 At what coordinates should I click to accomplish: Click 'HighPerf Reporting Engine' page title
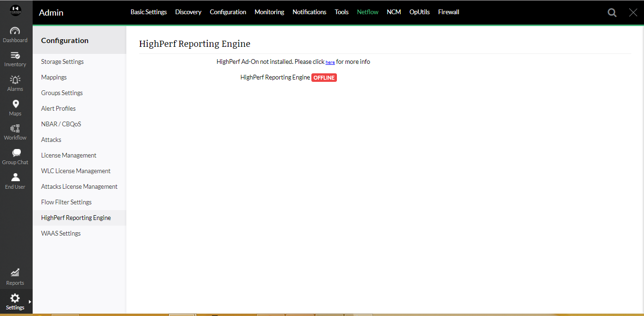194,44
